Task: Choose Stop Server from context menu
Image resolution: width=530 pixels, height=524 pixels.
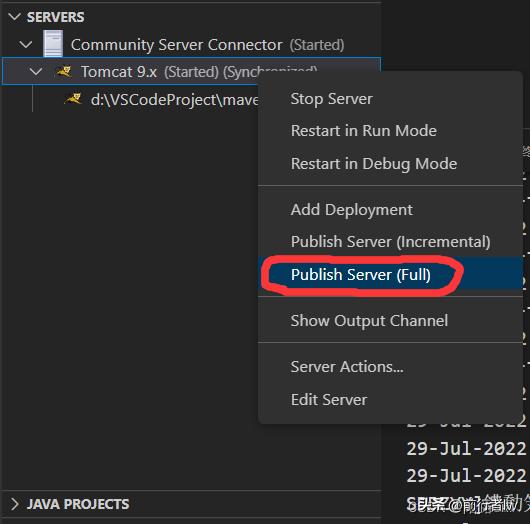Action: (390, 99)
